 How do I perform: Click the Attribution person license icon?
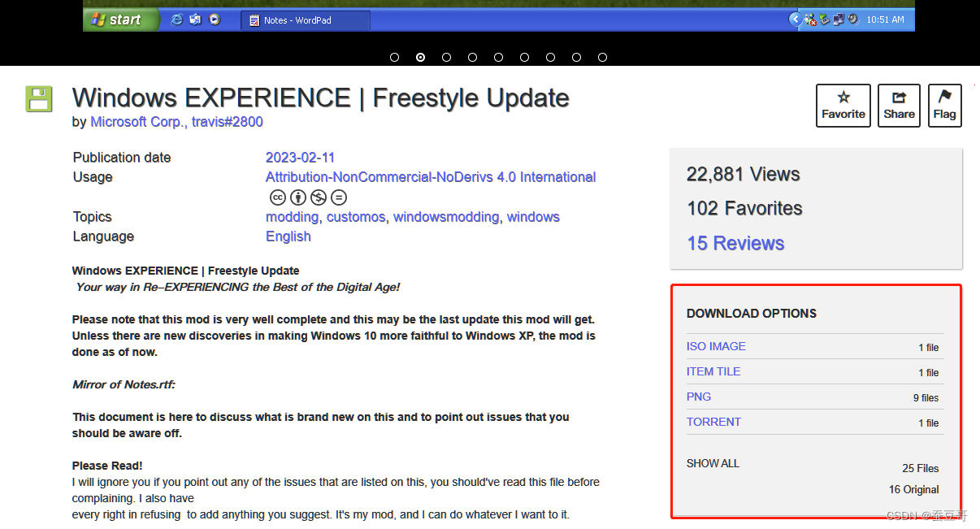coord(298,197)
